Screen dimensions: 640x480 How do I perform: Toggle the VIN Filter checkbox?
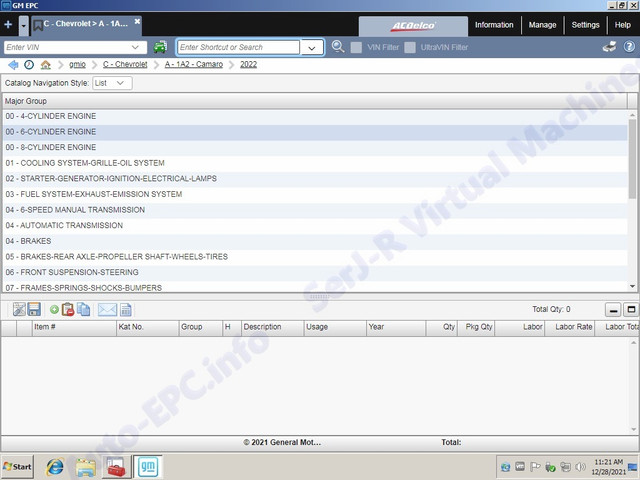(356, 47)
